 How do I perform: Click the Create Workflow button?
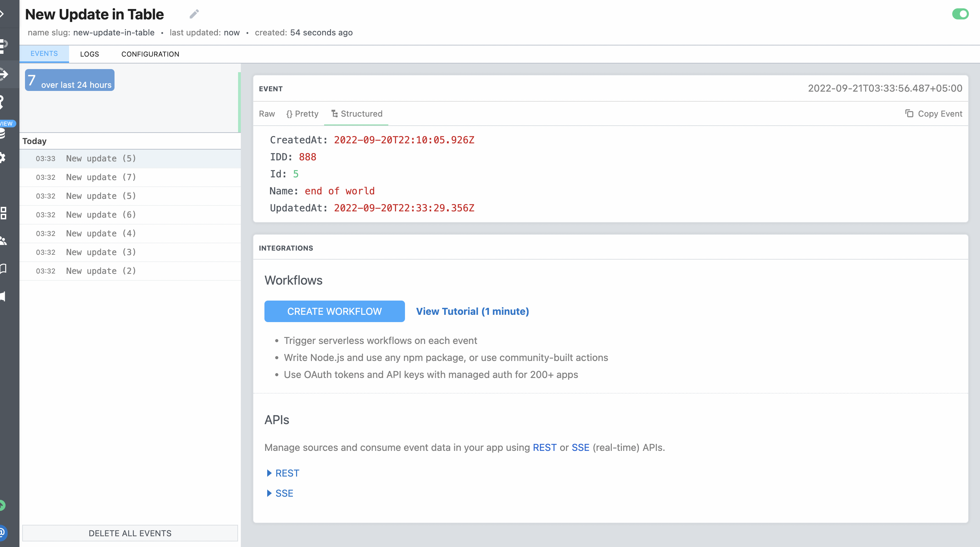[x=334, y=311]
